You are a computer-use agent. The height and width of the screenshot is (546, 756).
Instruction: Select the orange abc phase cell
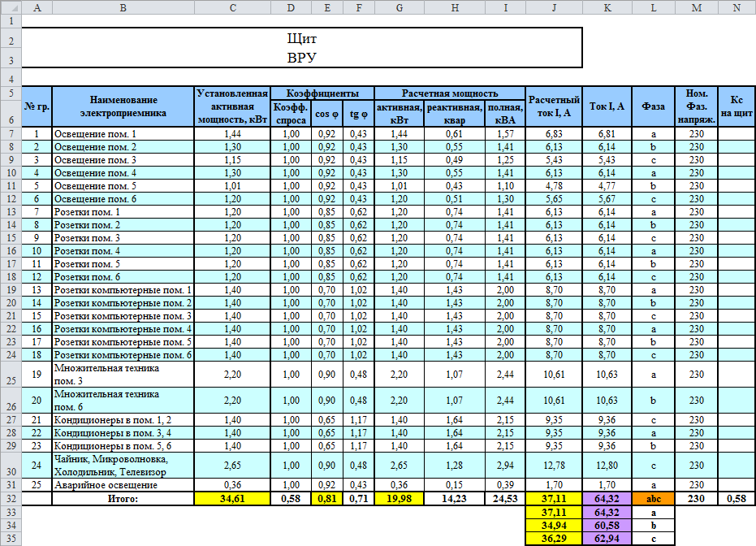coord(653,498)
